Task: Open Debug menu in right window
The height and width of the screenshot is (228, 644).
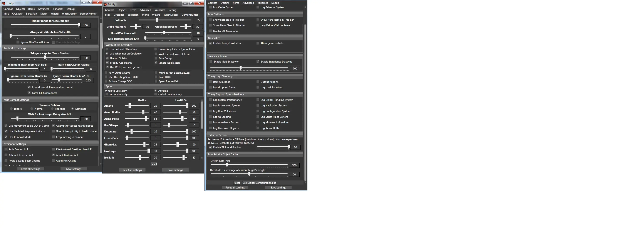Action: click(275, 3)
